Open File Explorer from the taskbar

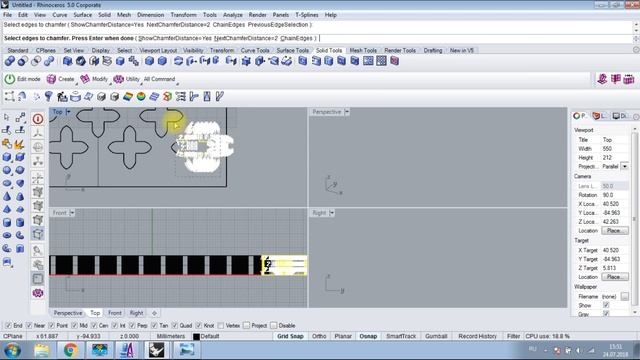coord(41,350)
